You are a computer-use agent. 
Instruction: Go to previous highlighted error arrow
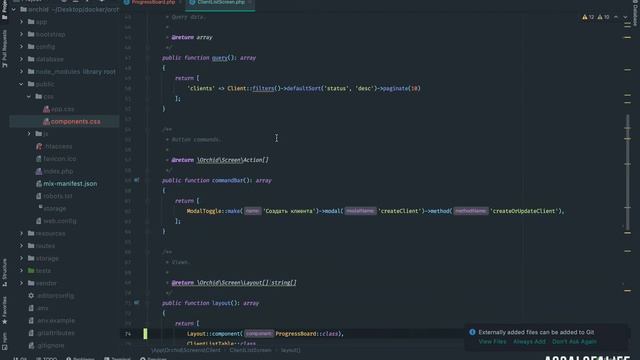(x=616, y=17)
